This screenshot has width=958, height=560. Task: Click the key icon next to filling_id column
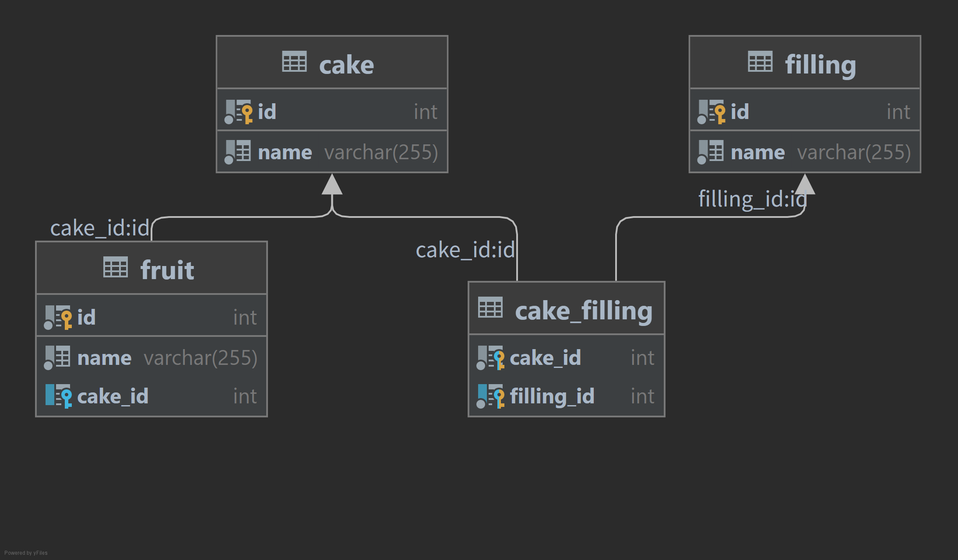point(491,396)
